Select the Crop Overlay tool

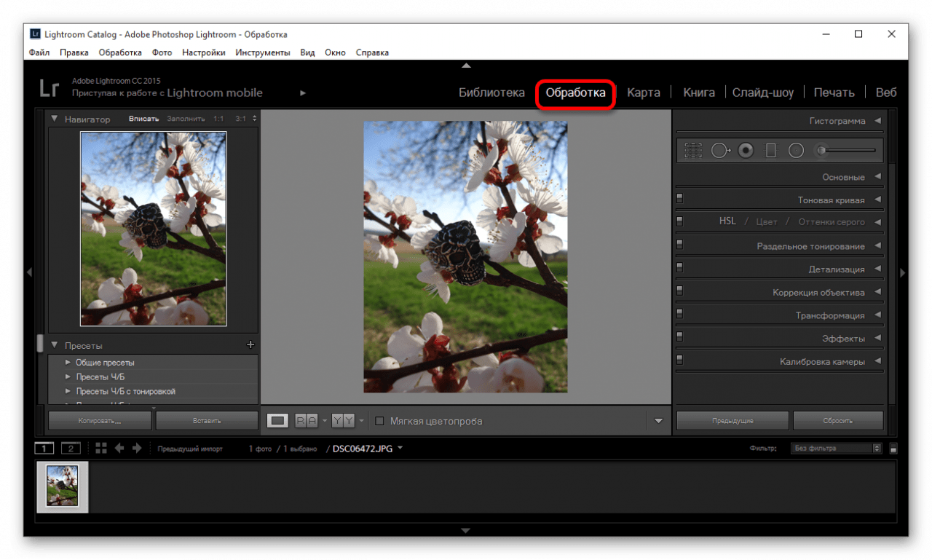pos(693,150)
